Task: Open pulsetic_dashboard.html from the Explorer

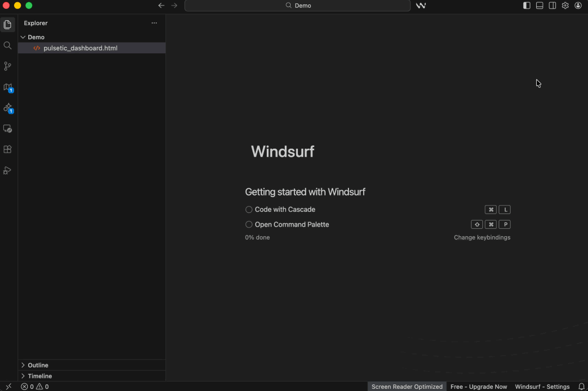Action: tap(80, 48)
